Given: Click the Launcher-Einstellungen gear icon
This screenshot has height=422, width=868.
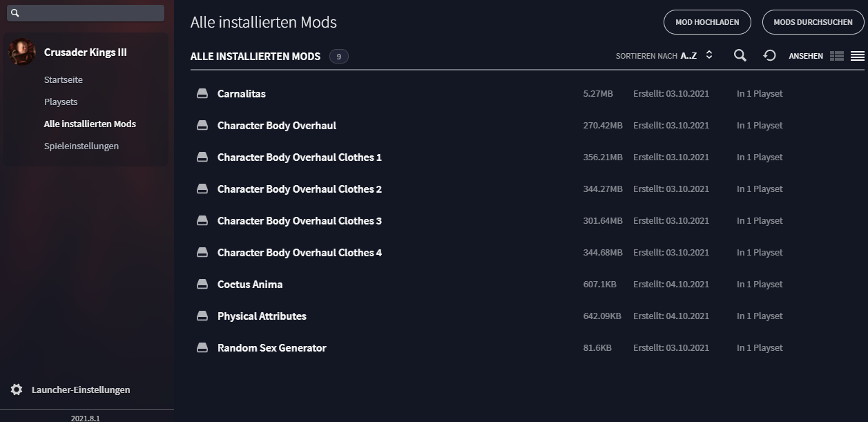Looking at the screenshot, I should pos(17,390).
